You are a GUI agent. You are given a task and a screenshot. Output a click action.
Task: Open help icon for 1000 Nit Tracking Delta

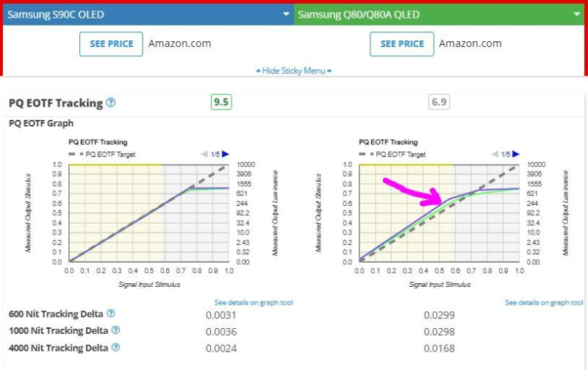tap(116, 330)
